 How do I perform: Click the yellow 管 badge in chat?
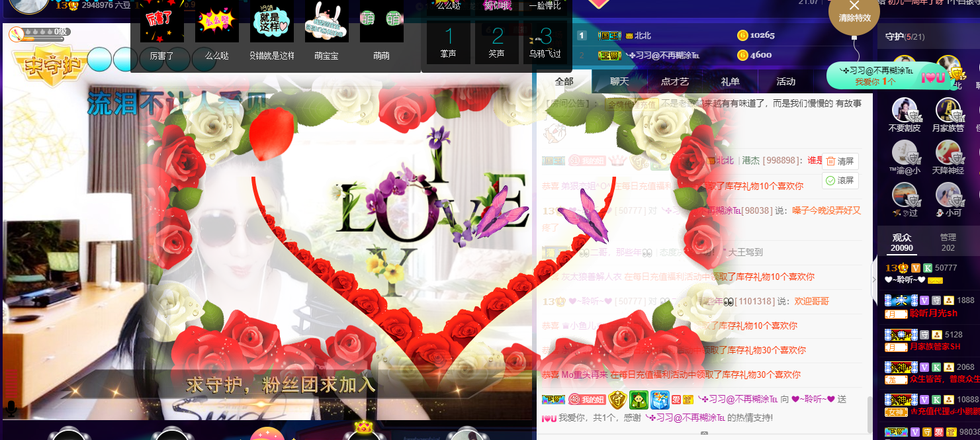click(x=688, y=400)
